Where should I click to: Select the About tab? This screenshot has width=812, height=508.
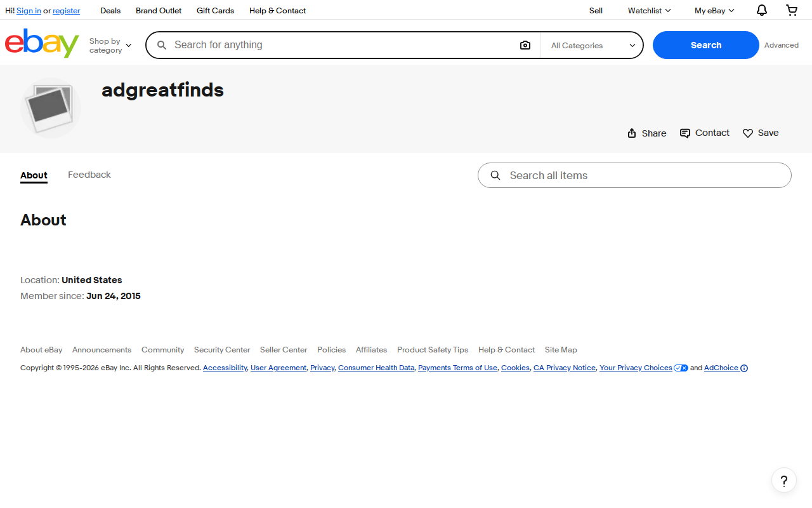pos(34,175)
